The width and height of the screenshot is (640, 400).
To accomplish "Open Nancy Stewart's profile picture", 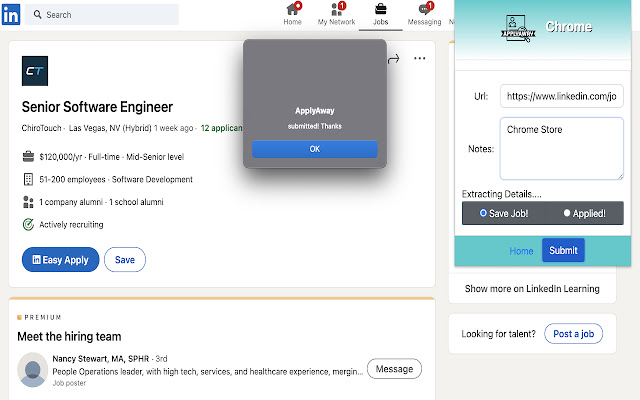I will (33, 370).
